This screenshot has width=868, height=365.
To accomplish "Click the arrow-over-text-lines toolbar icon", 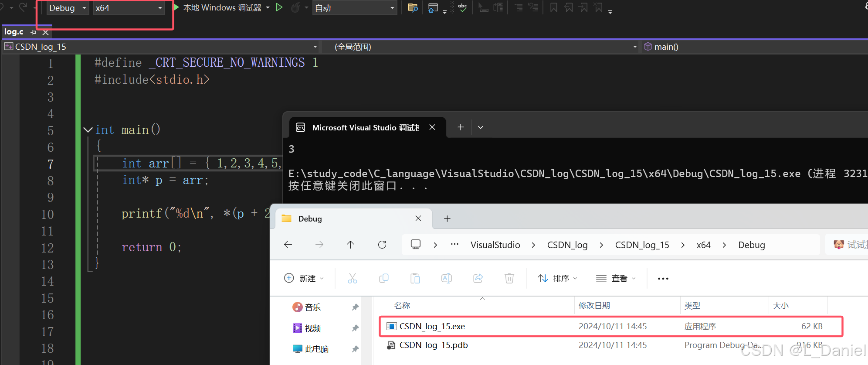I will point(498,8).
